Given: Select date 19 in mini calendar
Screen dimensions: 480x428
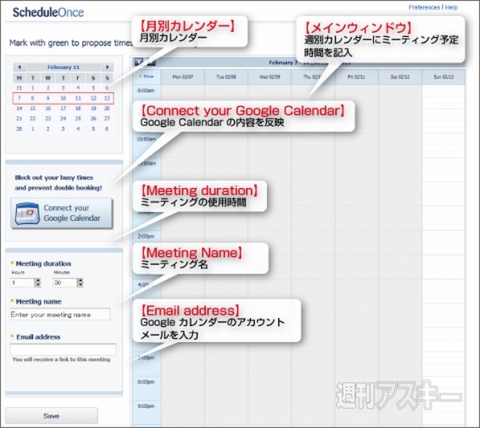Looking at the screenshot, I should [x=93, y=108].
